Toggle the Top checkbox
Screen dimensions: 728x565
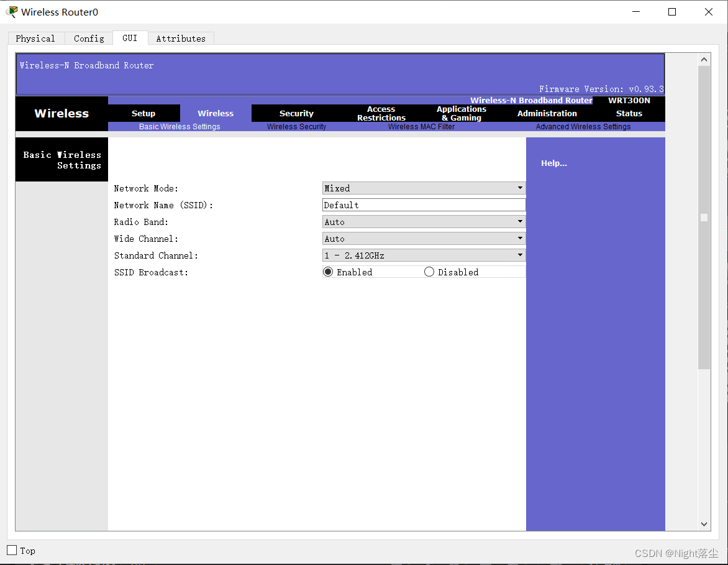point(12,550)
